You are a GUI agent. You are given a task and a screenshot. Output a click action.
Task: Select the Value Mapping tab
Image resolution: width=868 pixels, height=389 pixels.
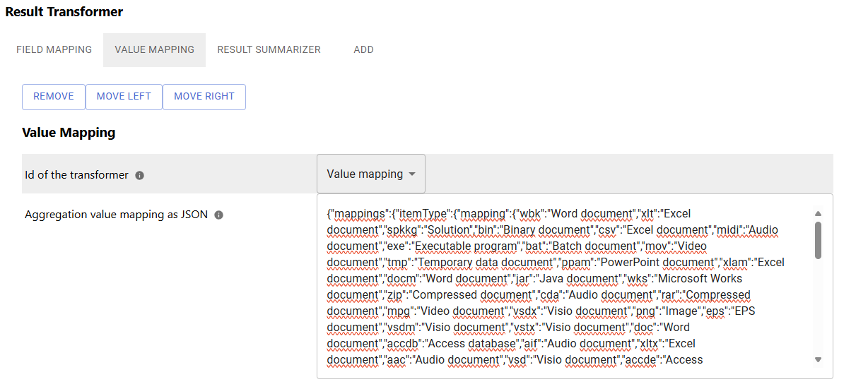154,49
